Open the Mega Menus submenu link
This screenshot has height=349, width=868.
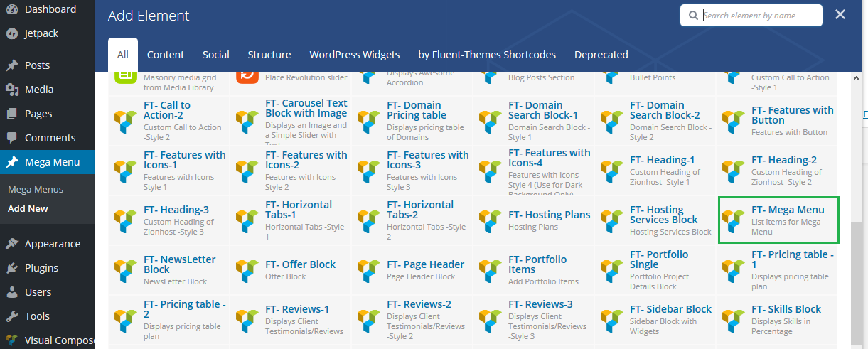36,190
